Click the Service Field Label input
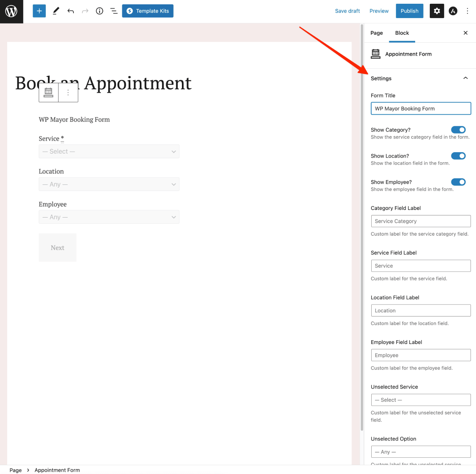 (421, 266)
